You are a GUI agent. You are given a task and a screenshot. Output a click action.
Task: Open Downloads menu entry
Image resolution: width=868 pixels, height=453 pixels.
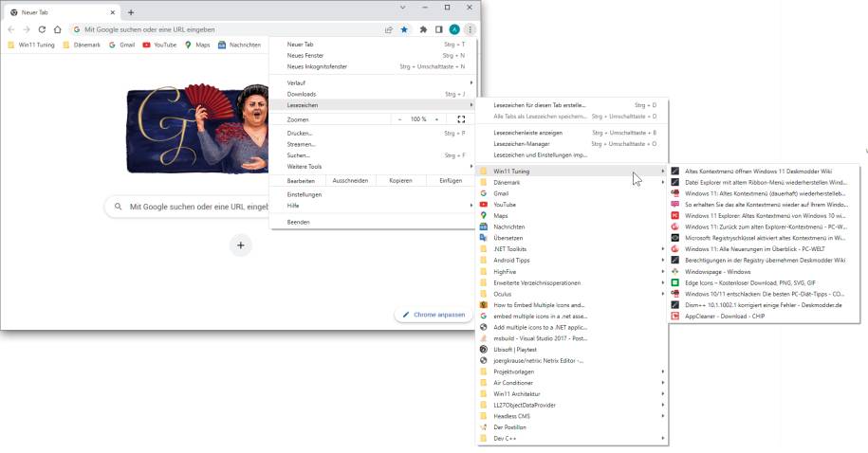pyautogui.click(x=375, y=94)
